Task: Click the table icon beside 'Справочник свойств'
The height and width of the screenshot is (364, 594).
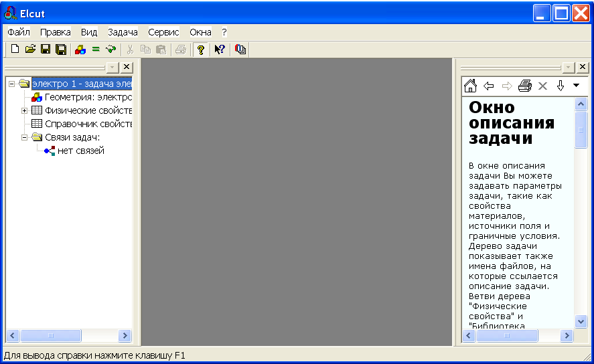Action: (37, 124)
